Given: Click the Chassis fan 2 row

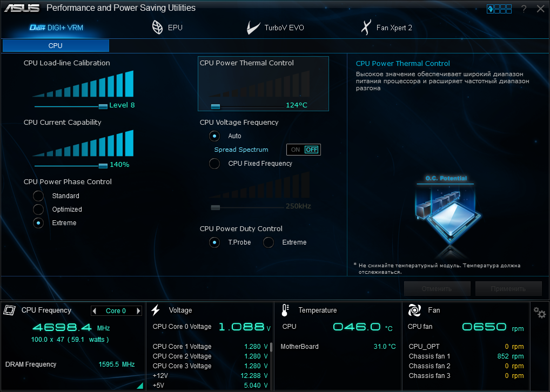Looking at the screenshot, I should 466,366.
